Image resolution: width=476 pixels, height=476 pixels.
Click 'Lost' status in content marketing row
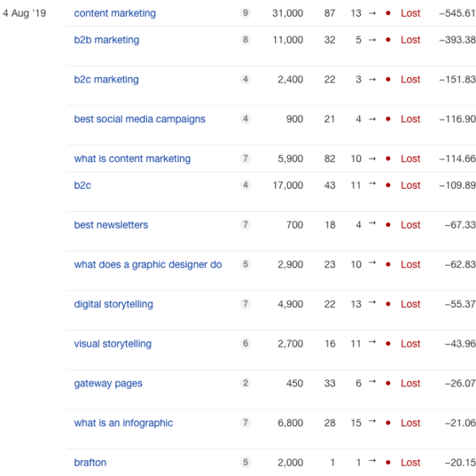click(x=410, y=13)
